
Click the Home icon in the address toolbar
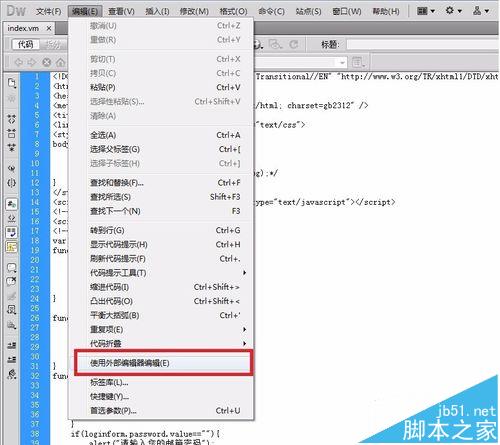(60, 62)
